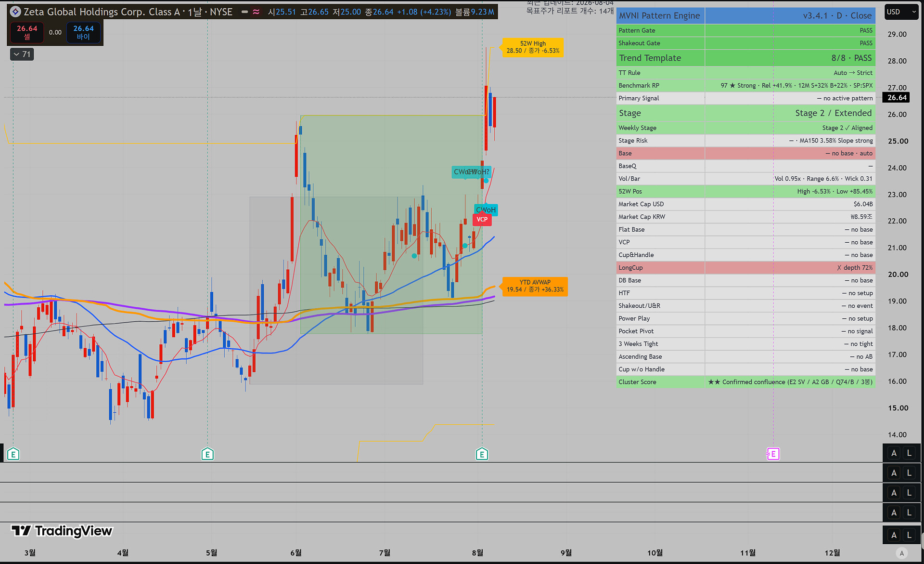Click the YTD AVWAP price label
Viewport: 924px width, 564px height.
coord(535,286)
